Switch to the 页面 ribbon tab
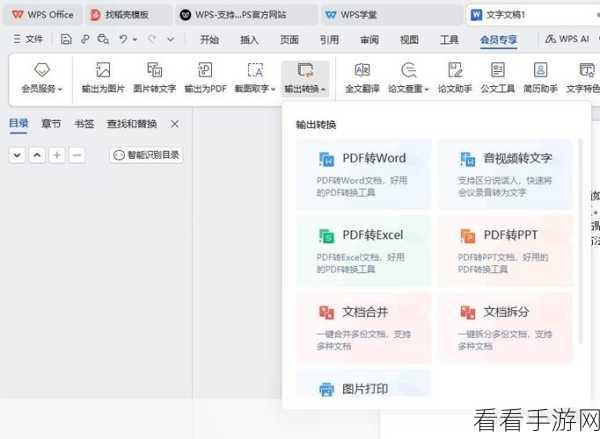 click(x=289, y=39)
